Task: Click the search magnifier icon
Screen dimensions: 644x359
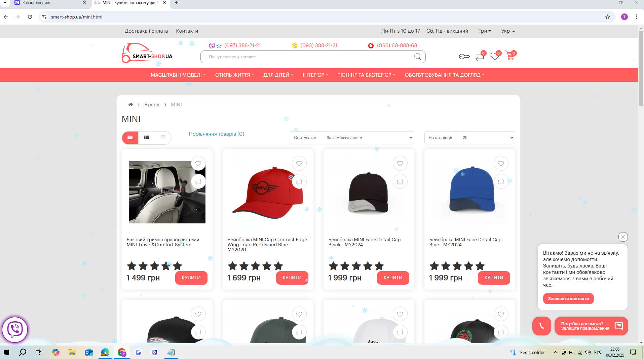Action: coord(418,57)
